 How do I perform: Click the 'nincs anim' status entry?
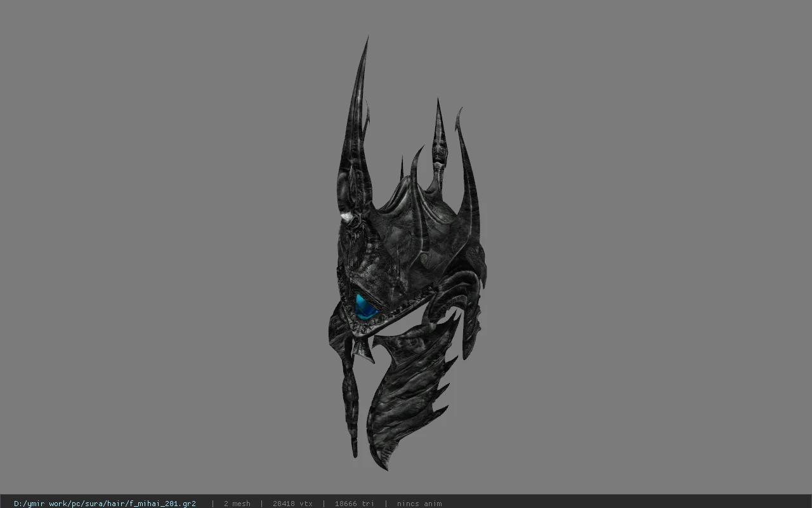(419, 504)
